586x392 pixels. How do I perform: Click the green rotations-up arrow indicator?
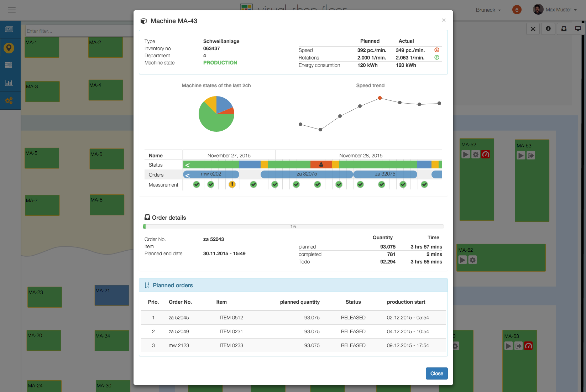point(437,57)
